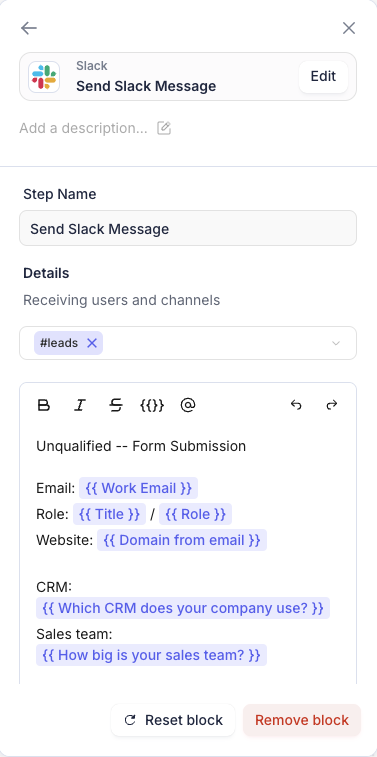Select the Work Email variable chip

pyautogui.click(x=139, y=488)
